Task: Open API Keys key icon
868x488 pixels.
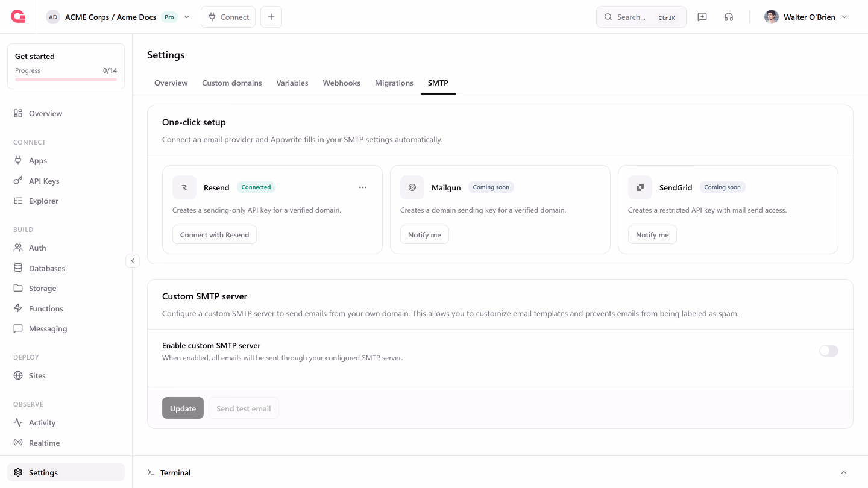Action: pos(18,181)
